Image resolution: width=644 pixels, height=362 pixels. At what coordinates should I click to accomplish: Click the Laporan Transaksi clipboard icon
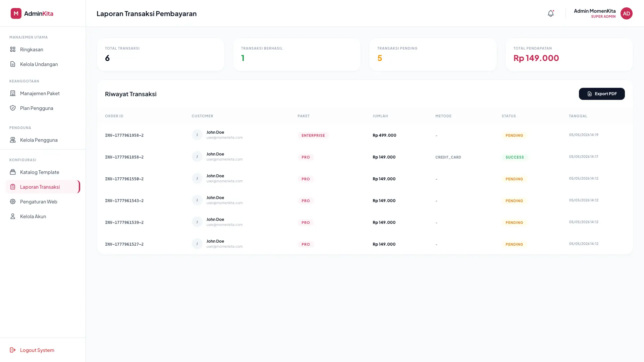coord(13,187)
